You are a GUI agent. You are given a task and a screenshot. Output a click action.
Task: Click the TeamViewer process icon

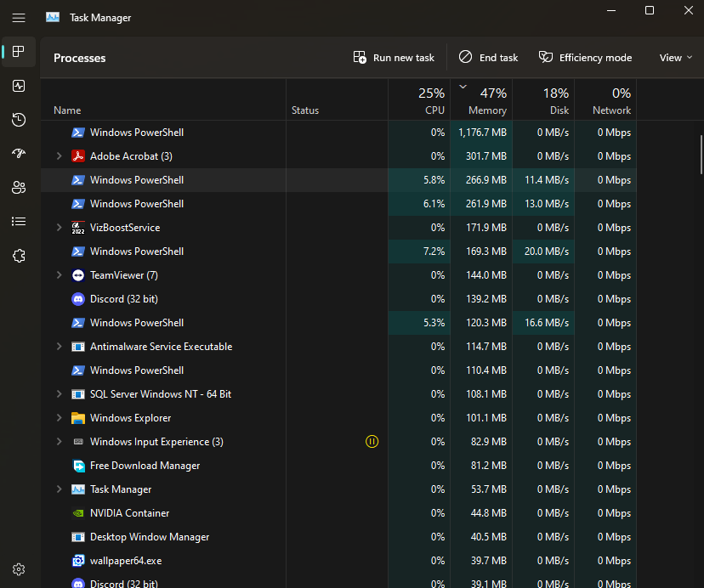pos(78,275)
